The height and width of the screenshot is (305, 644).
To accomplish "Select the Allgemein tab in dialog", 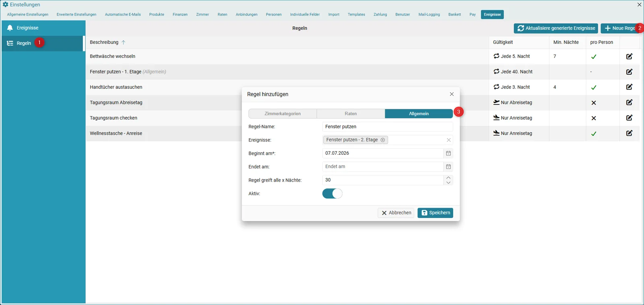I will [x=419, y=114].
